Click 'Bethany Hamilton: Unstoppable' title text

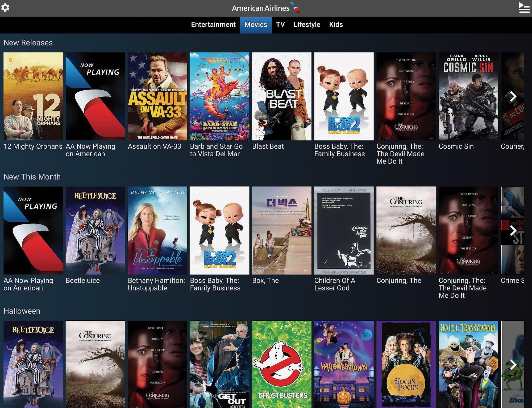156,284
